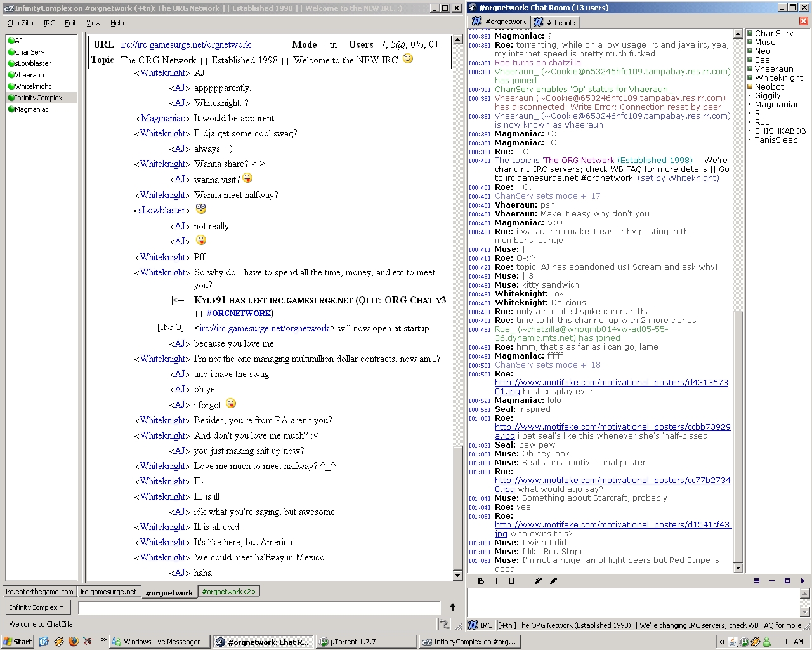Launch Firefox from the quick launch bar
The image size is (812, 650).
pos(74,642)
